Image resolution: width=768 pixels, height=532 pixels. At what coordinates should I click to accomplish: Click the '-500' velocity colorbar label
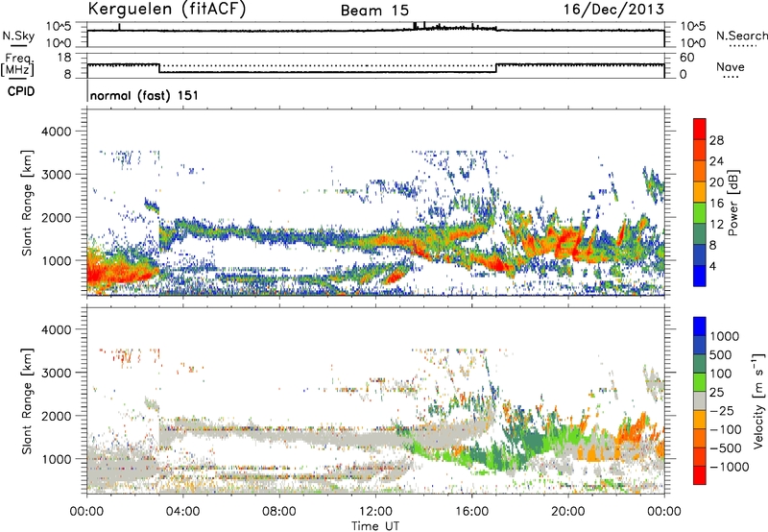point(726,447)
